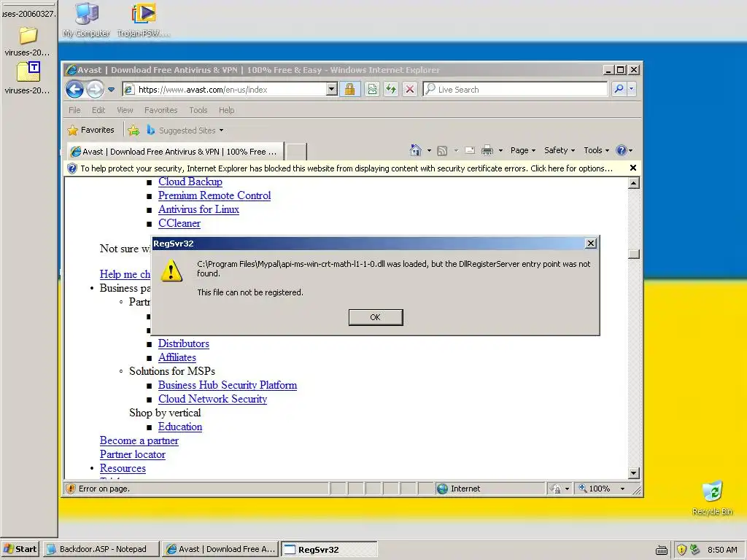747x560 pixels.
Task: Toggle the Compatibility View icon
Action: [372, 89]
